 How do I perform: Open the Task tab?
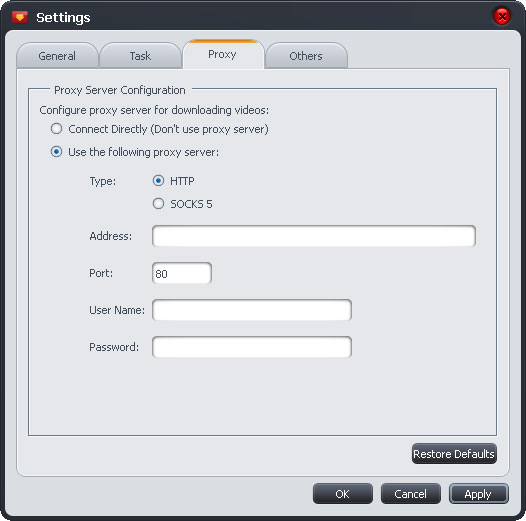[x=140, y=56]
